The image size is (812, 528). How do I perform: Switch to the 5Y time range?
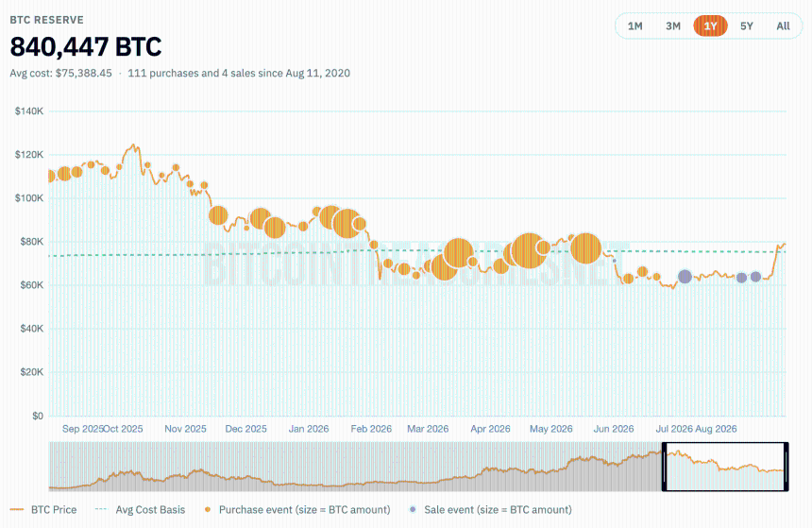(x=746, y=26)
